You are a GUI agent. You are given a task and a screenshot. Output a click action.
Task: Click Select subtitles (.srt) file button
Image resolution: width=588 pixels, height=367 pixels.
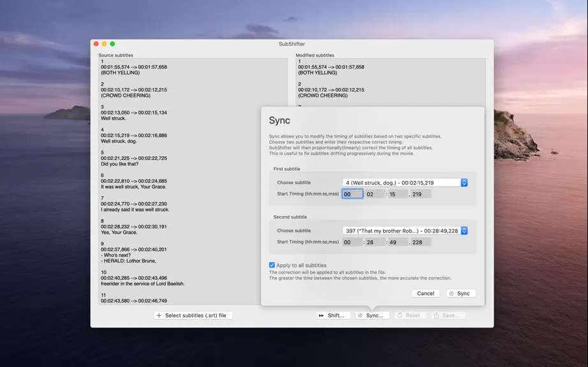click(x=193, y=315)
